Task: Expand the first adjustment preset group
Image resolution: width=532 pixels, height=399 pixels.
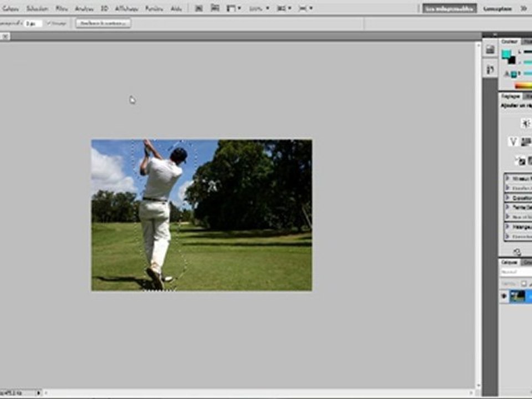Action: point(508,178)
